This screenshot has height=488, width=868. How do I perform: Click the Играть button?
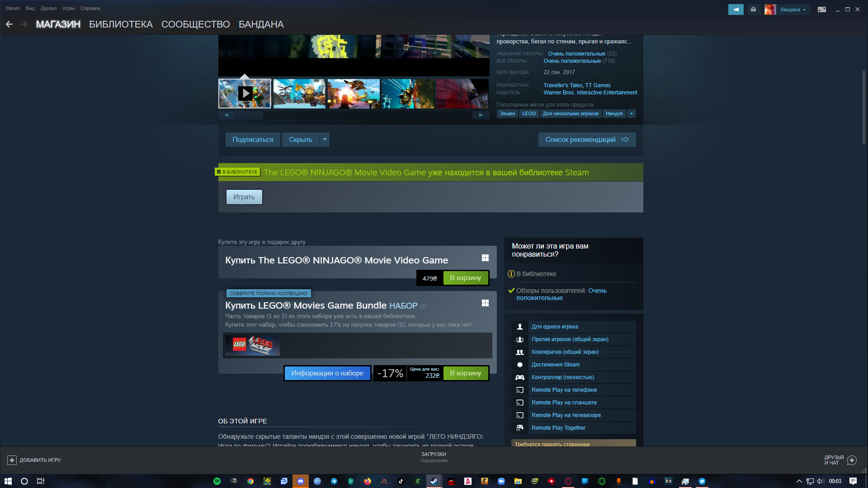click(x=244, y=197)
